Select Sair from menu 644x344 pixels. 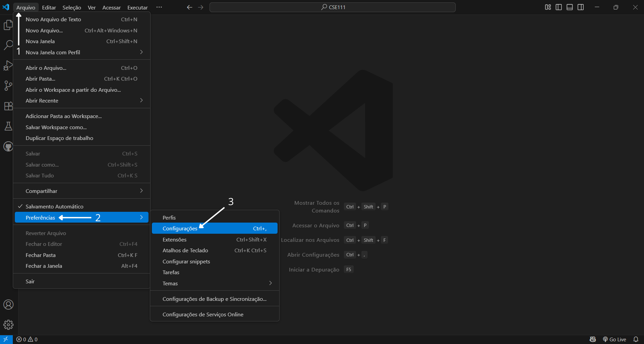pyautogui.click(x=82, y=281)
